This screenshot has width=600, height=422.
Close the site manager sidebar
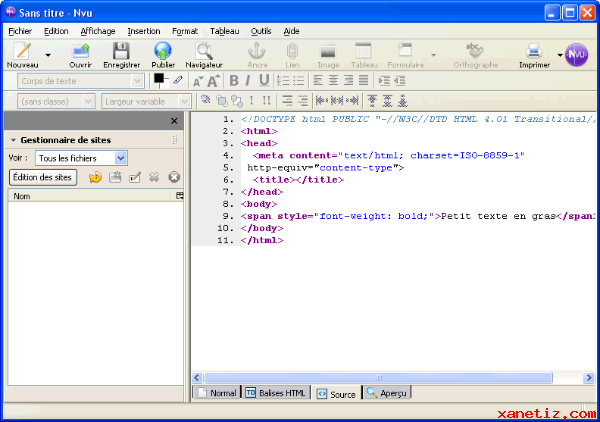pos(174,121)
